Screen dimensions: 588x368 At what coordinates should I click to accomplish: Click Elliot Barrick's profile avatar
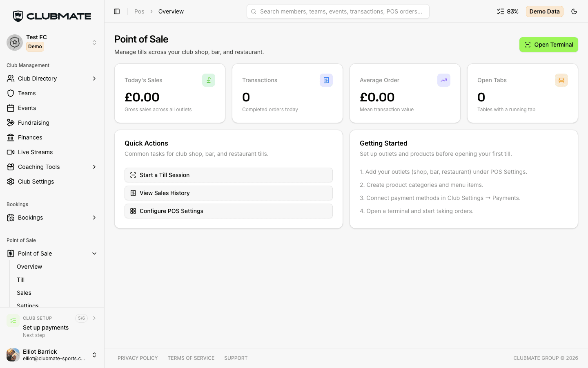[13, 355]
